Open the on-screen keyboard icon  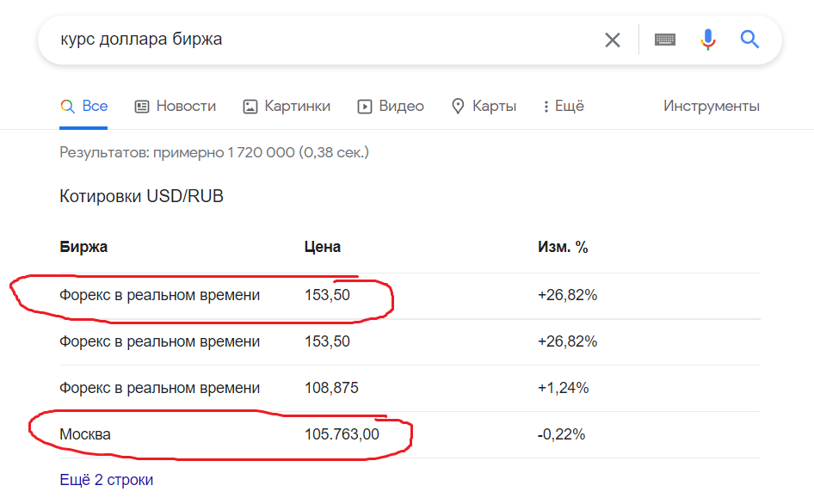pos(665,40)
